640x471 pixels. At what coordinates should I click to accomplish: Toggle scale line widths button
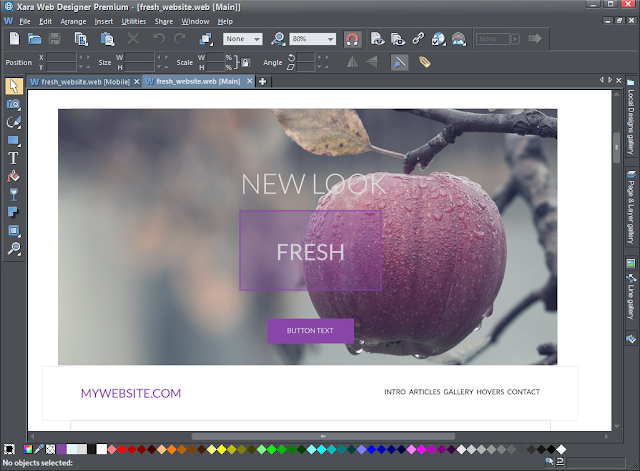[x=399, y=62]
